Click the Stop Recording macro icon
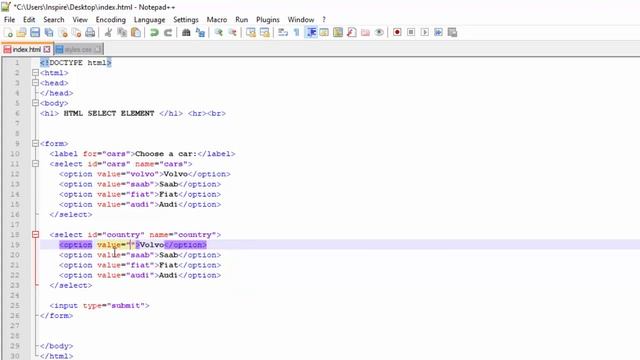Image resolution: width=640 pixels, height=360 pixels. coord(411,33)
